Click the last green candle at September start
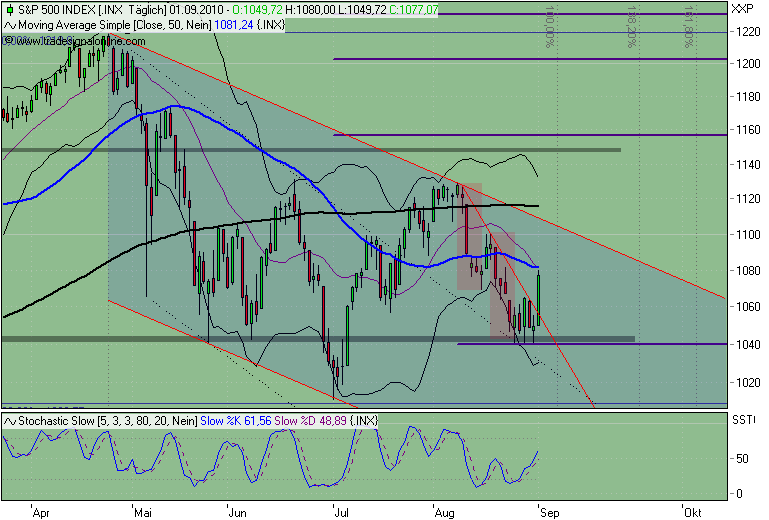Screen dimensions: 769x520 point(538,298)
